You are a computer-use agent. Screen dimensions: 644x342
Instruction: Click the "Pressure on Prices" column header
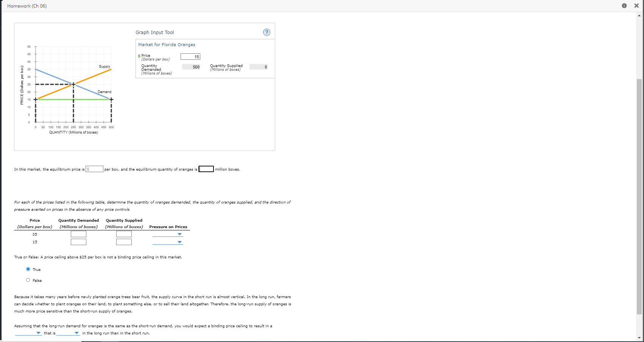(168, 227)
